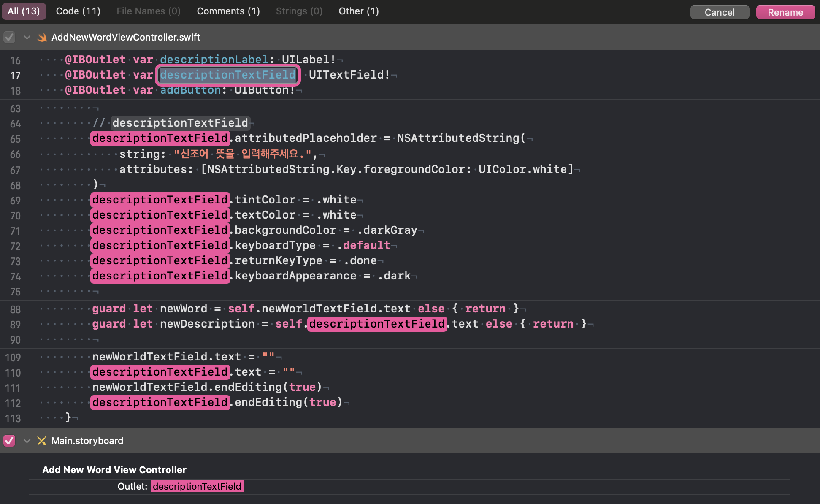Collapse the AddNewWordViewController.swift section
Viewport: 820px width, 504px height.
(x=27, y=37)
